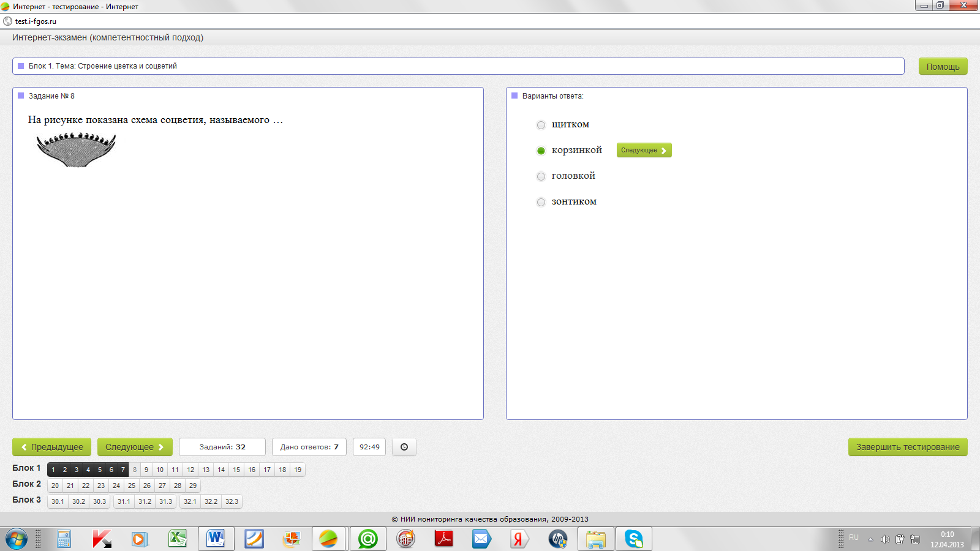
Task: Toggle the clock timer icon button
Action: pyautogui.click(x=404, y=447)
